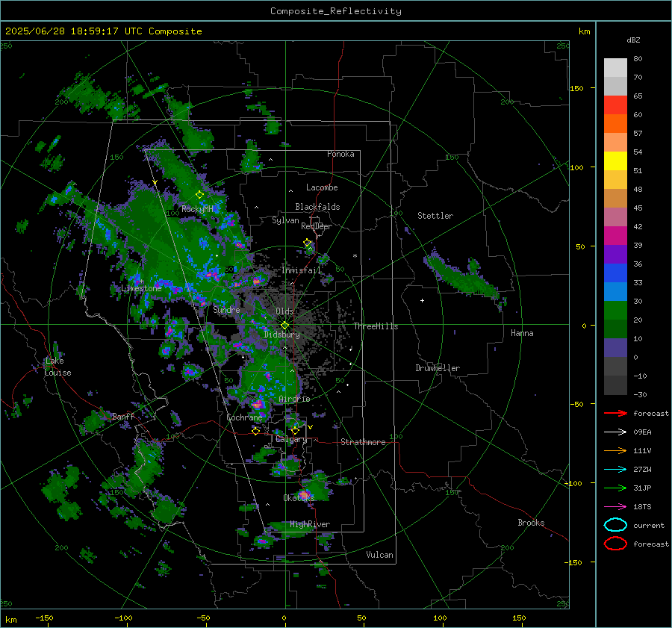This screenshot has width=672, height=628.
Task: Click the Hanna city label
Action: [x=522, y=333]
